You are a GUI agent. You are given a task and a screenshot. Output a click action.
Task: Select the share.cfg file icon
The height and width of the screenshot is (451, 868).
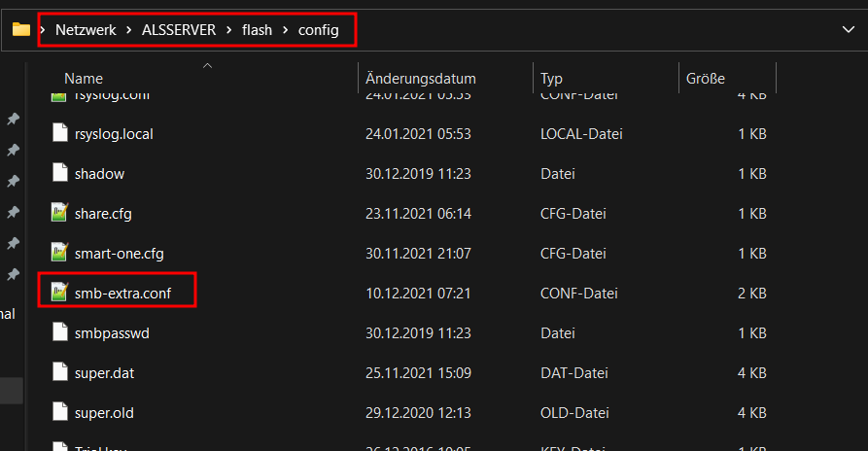pos(60,213)
